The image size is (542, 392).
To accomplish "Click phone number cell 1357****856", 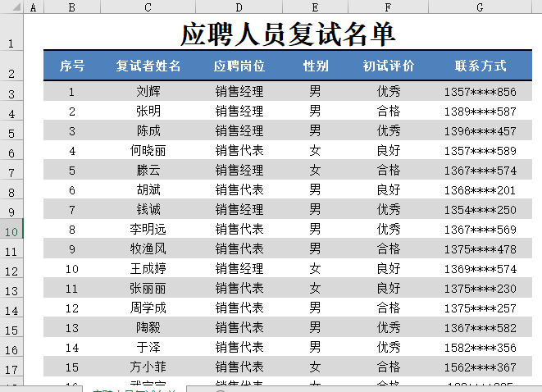I will [x=480, y=92].
